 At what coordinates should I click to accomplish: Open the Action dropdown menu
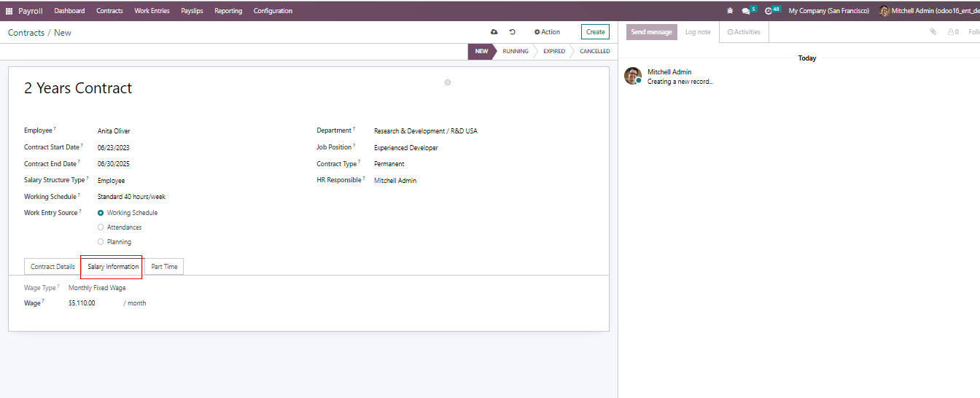point(547,32)
